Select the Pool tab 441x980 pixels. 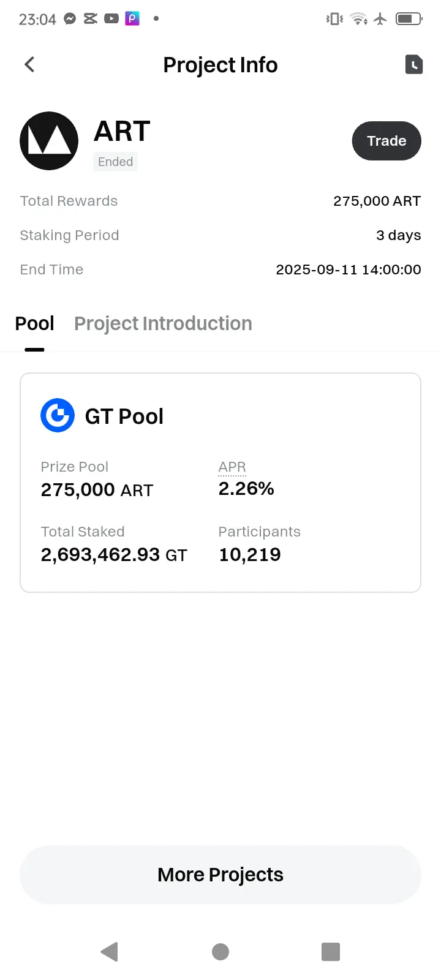pyautogui.click(x=34, y=323)
